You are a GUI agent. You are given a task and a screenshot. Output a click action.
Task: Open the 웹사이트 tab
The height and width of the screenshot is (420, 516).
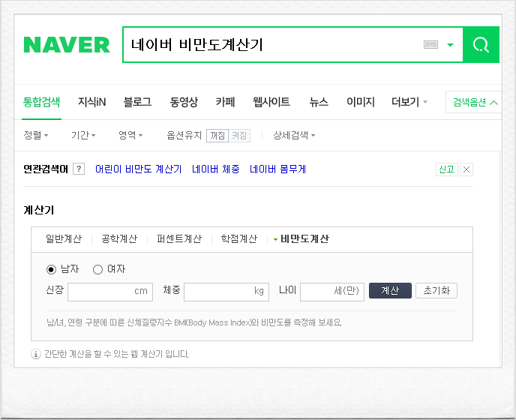[x=271, y=102]
